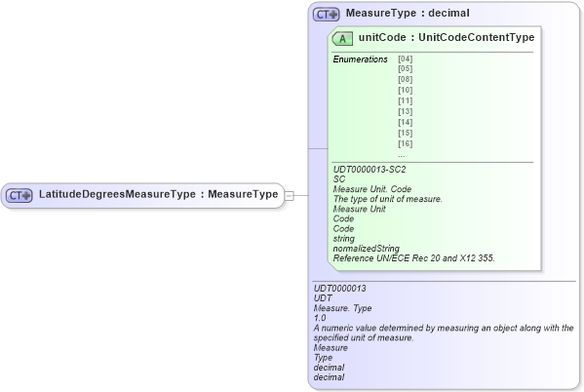Click the A attribute icon beside unitCode

pyautogui.click(x=342, y=39)
